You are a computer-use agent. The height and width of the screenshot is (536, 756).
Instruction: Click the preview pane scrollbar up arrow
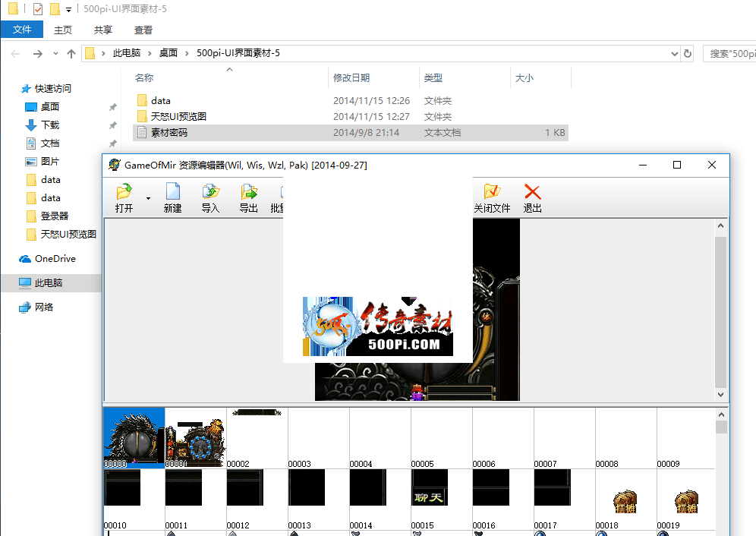tap(720, 225)
